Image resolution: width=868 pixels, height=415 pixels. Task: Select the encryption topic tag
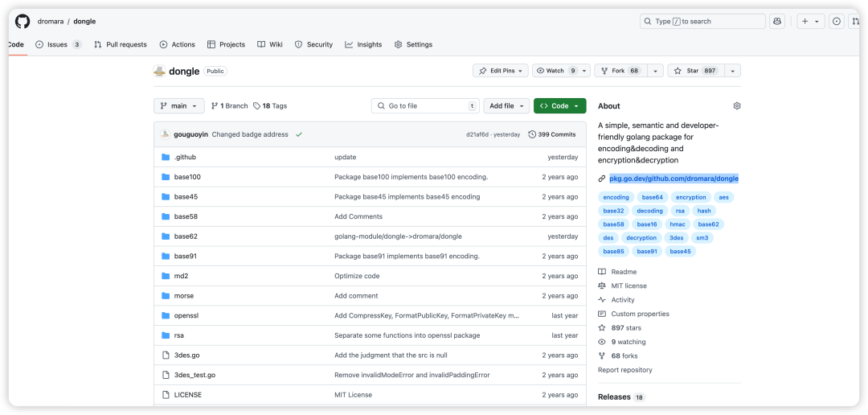coord(691,197)
